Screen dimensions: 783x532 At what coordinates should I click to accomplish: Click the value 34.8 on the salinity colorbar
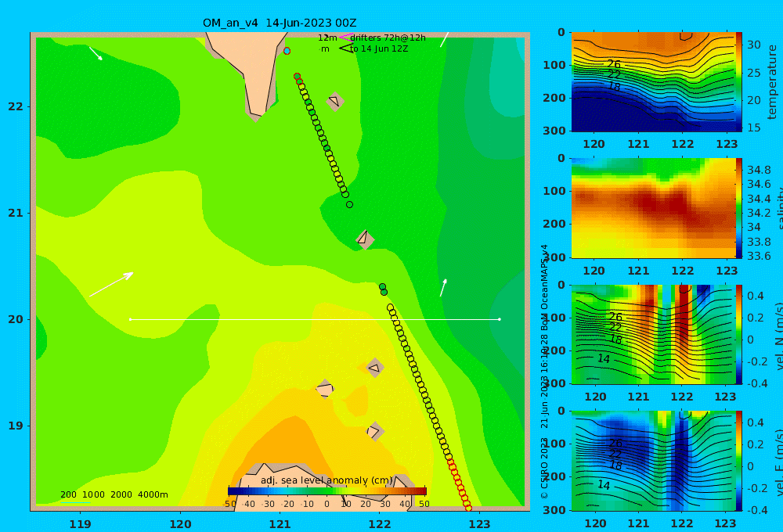tap(759, 170)
